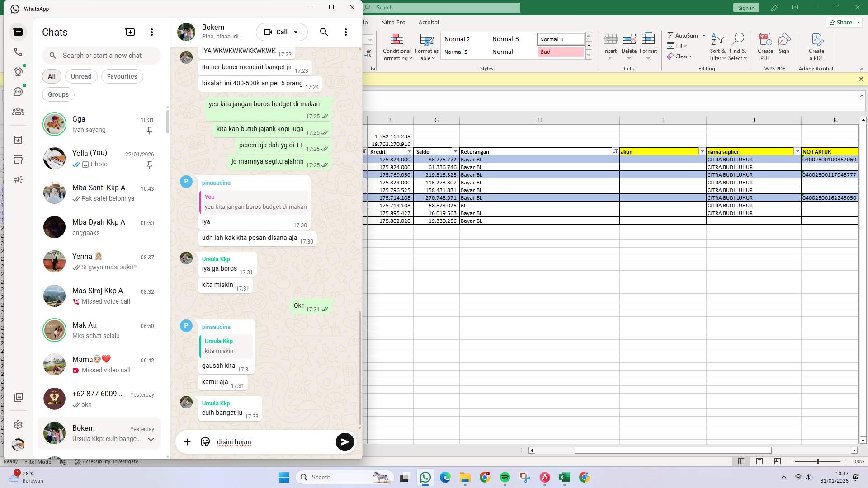Open the Status updates icon in WhatsApp
The width and height of the screenshot is (868, 488).
coord(18,71)
